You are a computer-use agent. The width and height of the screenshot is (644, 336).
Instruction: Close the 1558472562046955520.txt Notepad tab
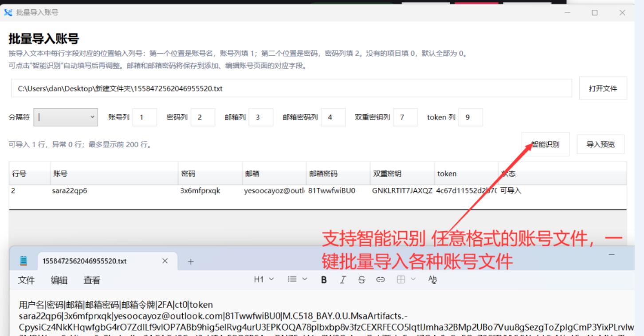coord(165,261)
